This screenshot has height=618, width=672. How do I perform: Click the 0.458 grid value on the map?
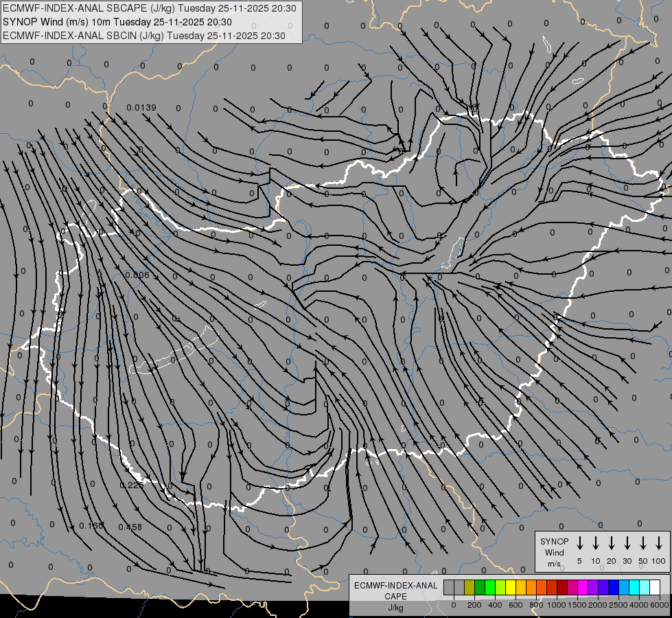coord(130,527)
